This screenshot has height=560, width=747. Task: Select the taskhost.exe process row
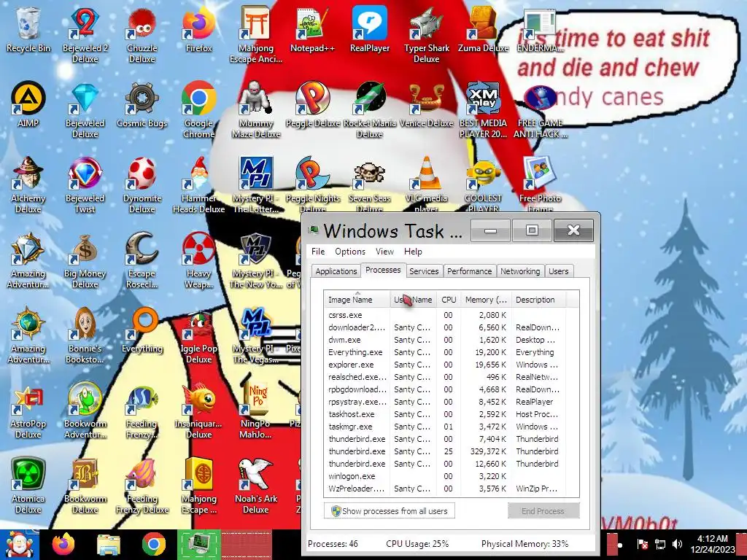(451, 414)
